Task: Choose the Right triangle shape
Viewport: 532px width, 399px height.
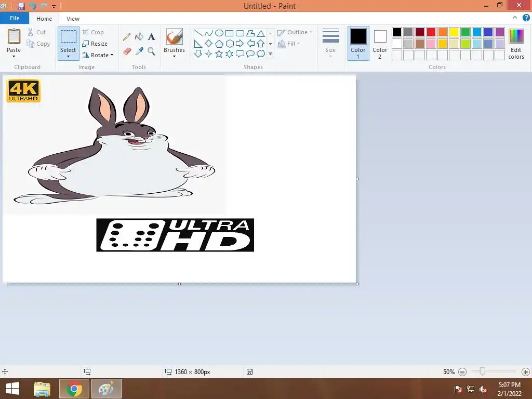Action: point(198,44)
